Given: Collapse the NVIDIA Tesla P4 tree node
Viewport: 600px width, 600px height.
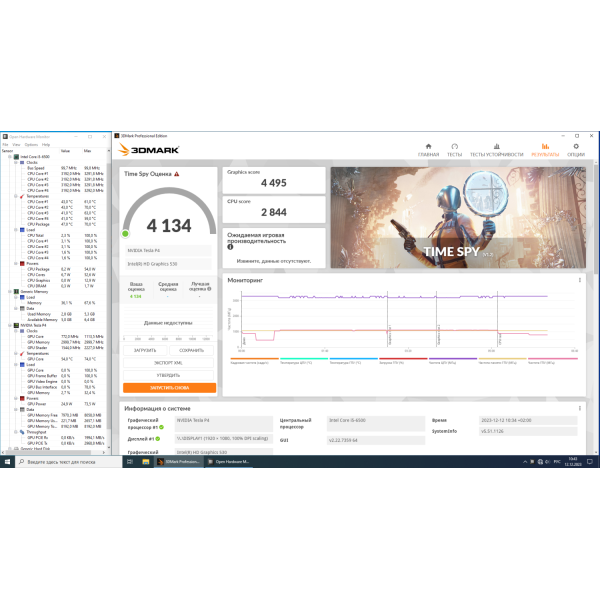Looking at the screenshot, I should [10, 325].
